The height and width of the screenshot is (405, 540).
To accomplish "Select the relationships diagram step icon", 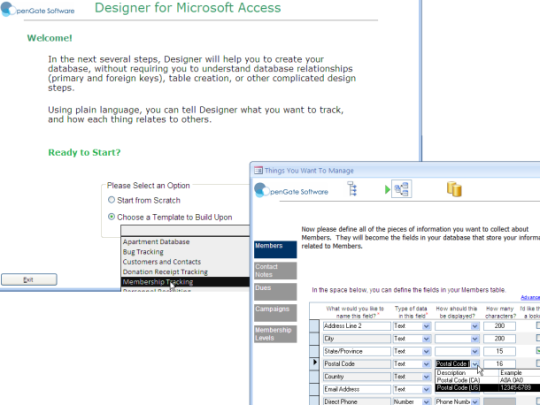I will tap(401, 189).
